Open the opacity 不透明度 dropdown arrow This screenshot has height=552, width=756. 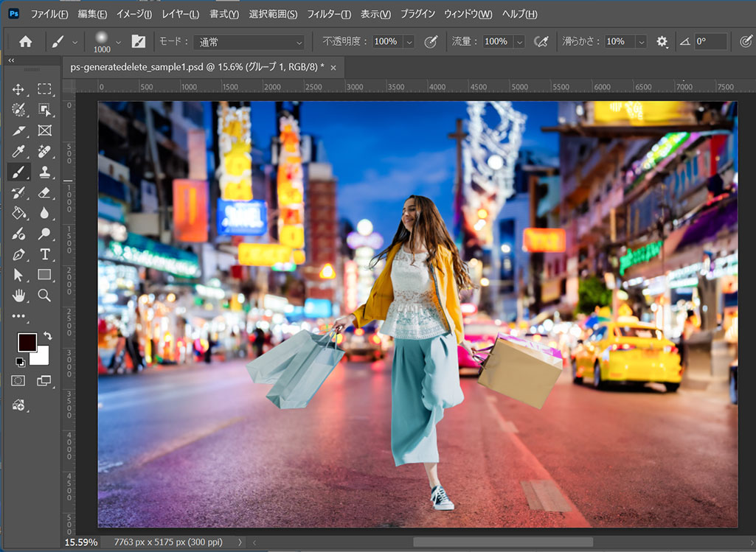(x=409, y=42)
